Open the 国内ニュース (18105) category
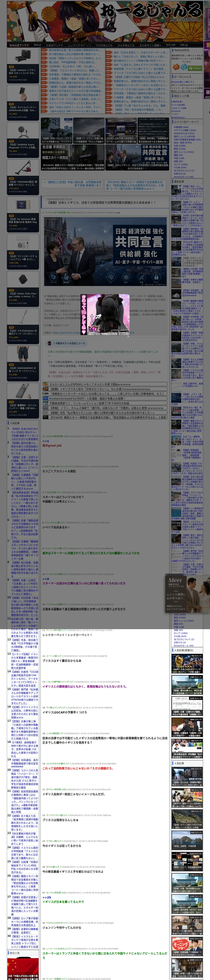Image resolution: width=210 pixels, height=980 pixels. coord(184,137)
